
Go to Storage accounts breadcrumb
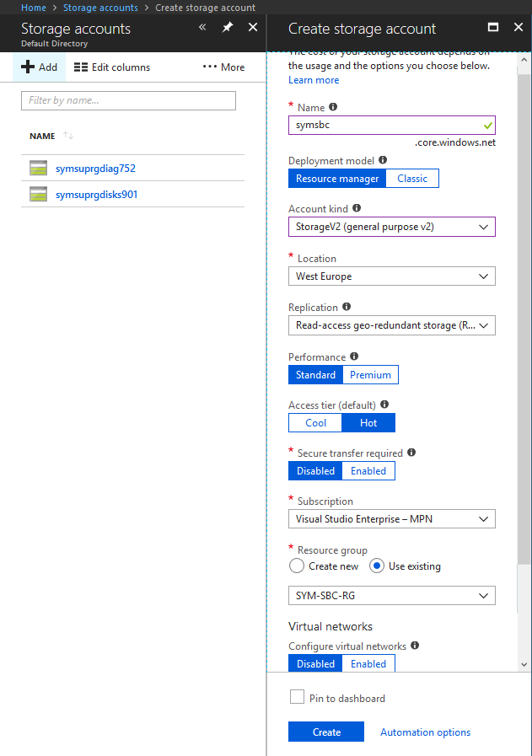point(100,8)
